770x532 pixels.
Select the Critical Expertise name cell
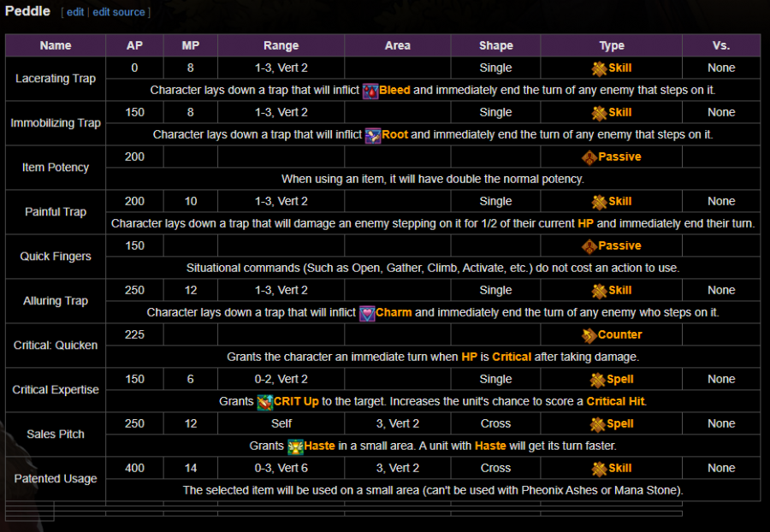(56, 390)
